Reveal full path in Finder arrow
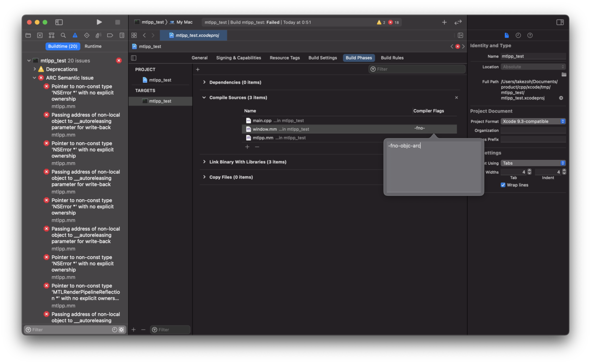The image size is (591, 364). pos(561,98)
